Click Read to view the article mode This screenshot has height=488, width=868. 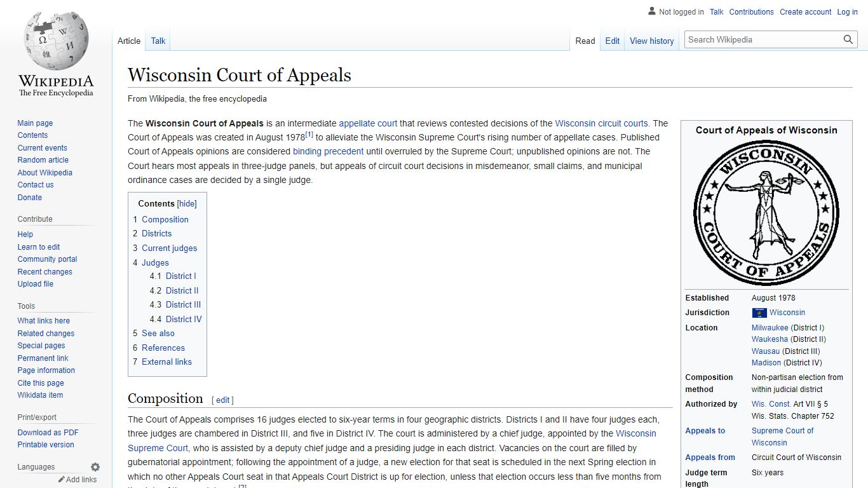click(585, 41)
